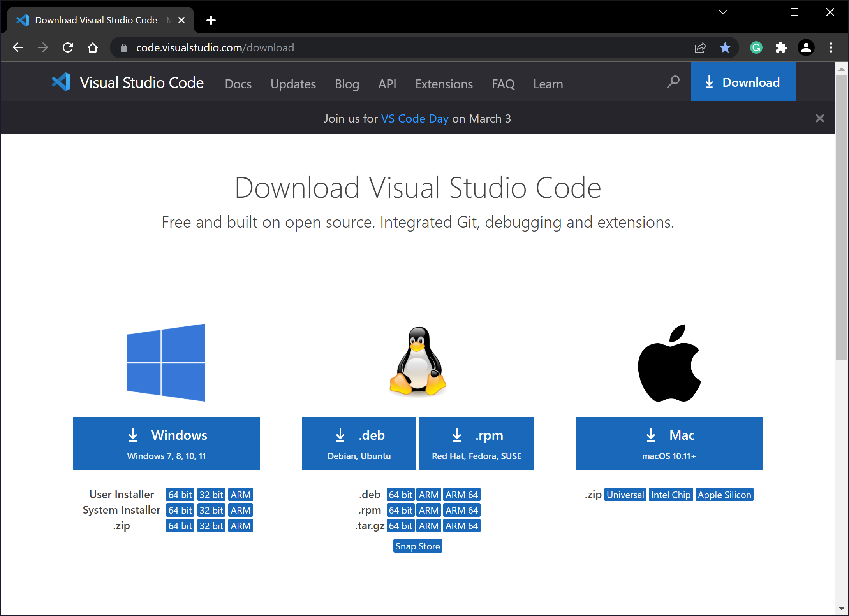This screenshot has width=849, height=616.
Task: Go forward in browser history
Action: click(43, 47)
